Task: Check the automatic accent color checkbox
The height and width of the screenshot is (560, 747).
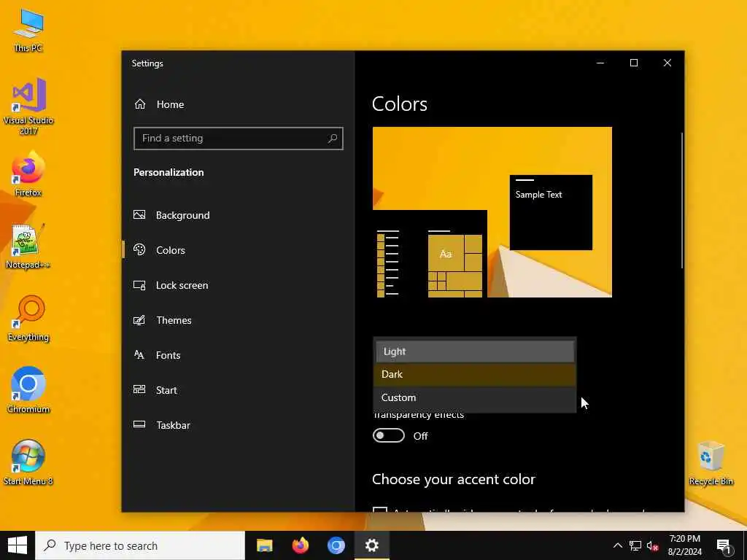Action: [x=379, y=510]
